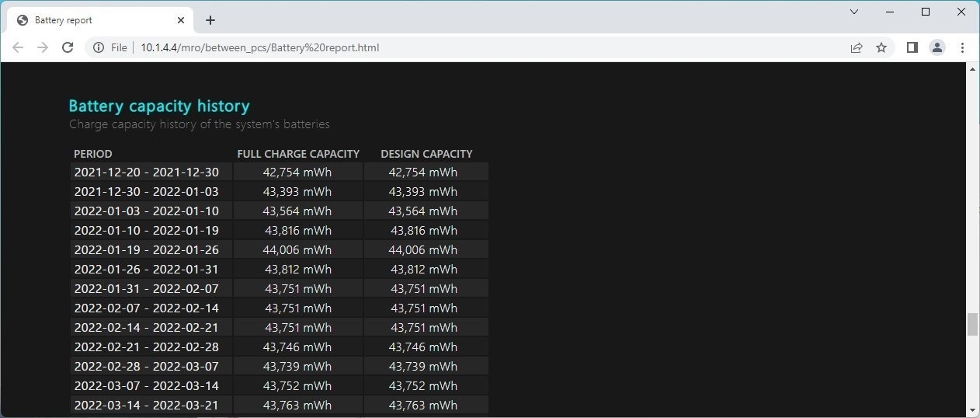Image resolution: width=980 pixels, height=418 pixels.
Task: Click the forward navigation arrow
Action: [43, 47]
